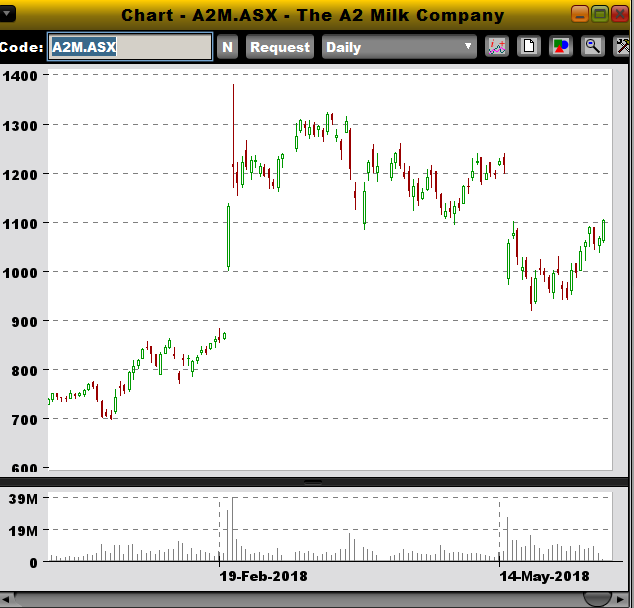Grab the horizontal scrollbar thumb
634x608 pixels.
pyautogui.click(x=598, y=600)
